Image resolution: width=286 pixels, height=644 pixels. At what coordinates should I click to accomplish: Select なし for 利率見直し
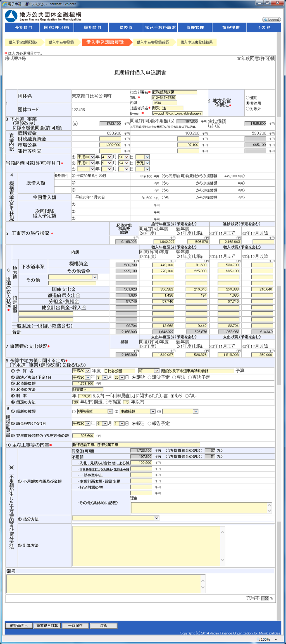click(187, 396)
